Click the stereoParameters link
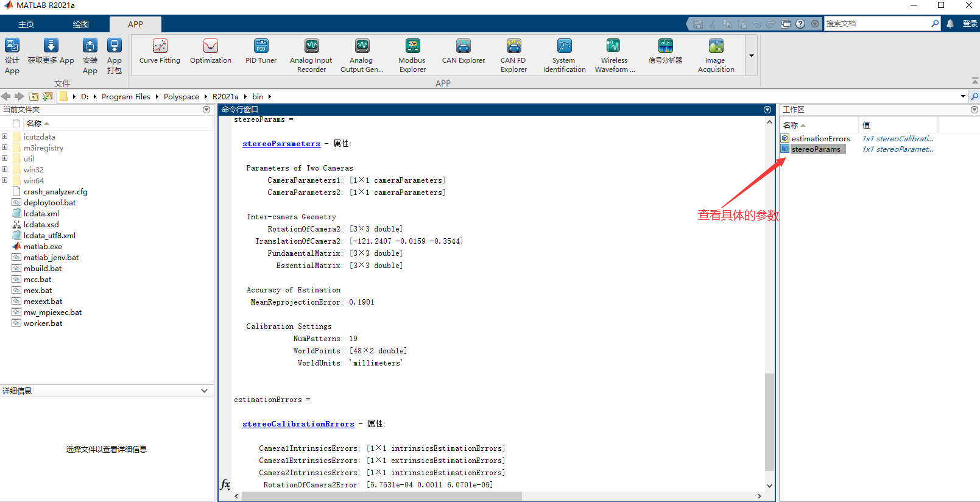980x502 pixels. coord(281,144)
